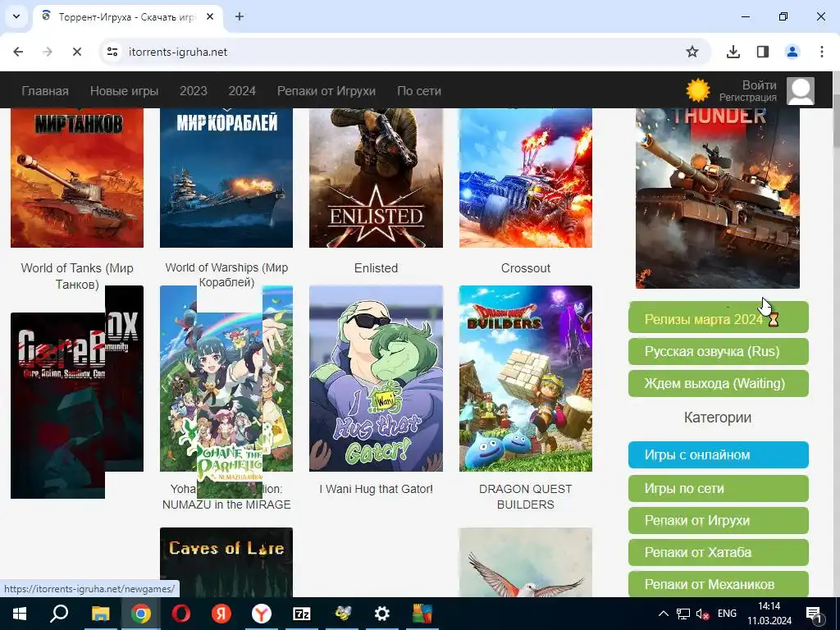The image size is (840, 630).
Task: Click Ждем выхода (Waiting) button
Action: pyautogui.click(x=719, y=384)
